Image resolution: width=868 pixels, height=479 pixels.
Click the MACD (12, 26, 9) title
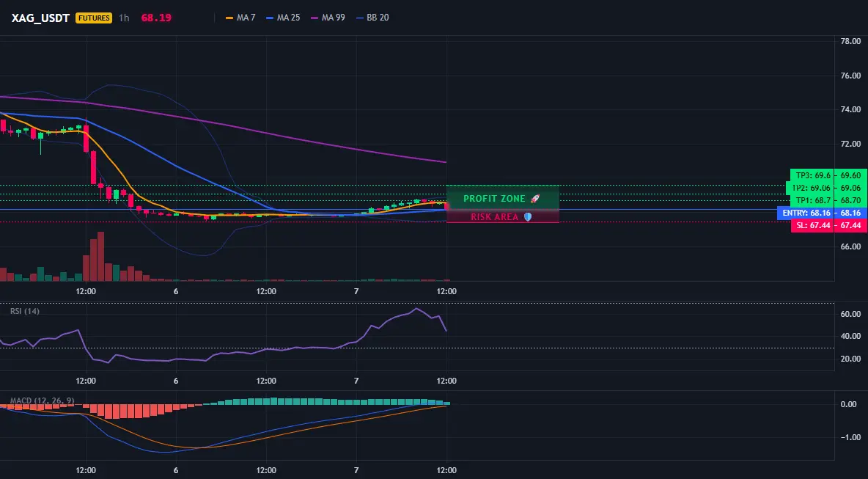coord(42,401)
